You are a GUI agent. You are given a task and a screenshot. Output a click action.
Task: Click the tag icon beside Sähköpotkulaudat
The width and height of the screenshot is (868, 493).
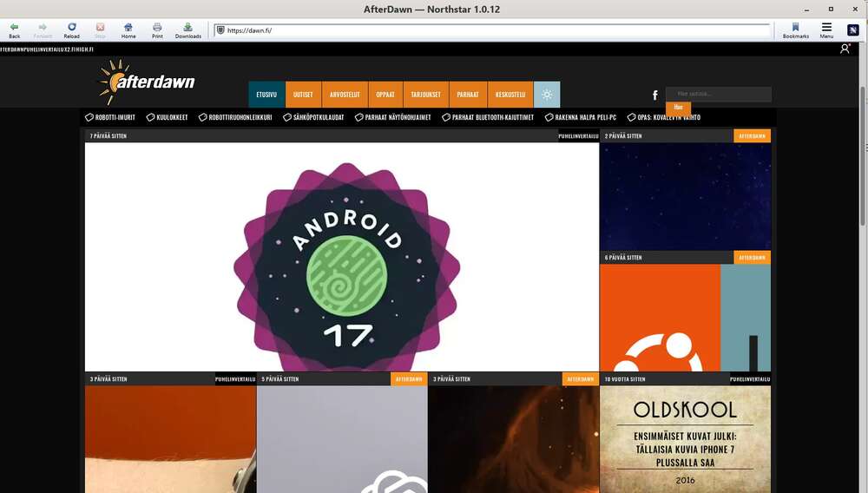coord(286,117)
